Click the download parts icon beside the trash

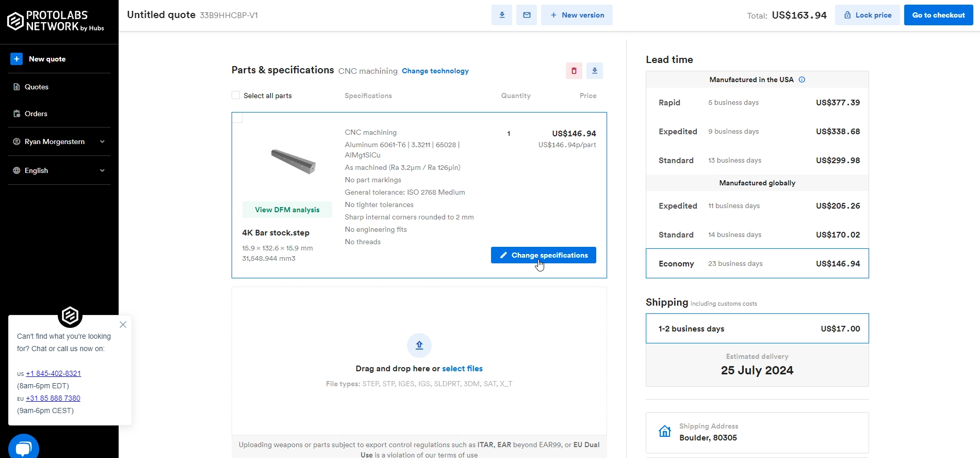tap(595, 71)
